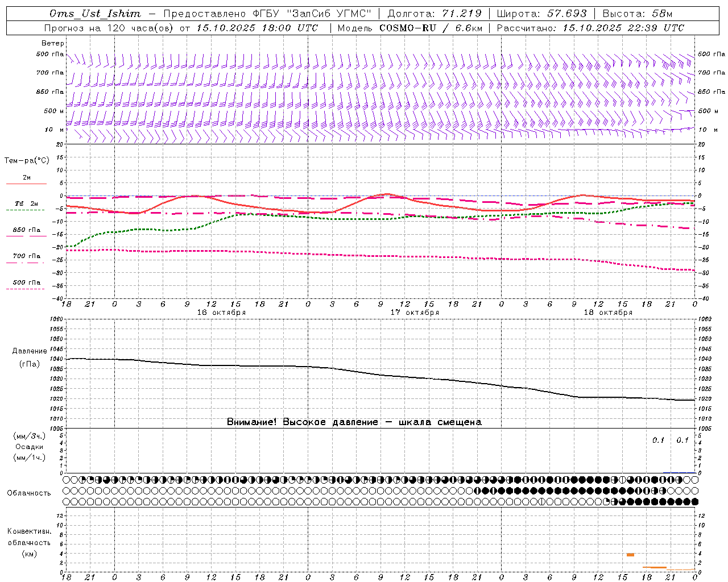The image size is (728, 582).
Task: Click the station name Oms_Ust_Ishim
Action: click(x=95, y=14)
